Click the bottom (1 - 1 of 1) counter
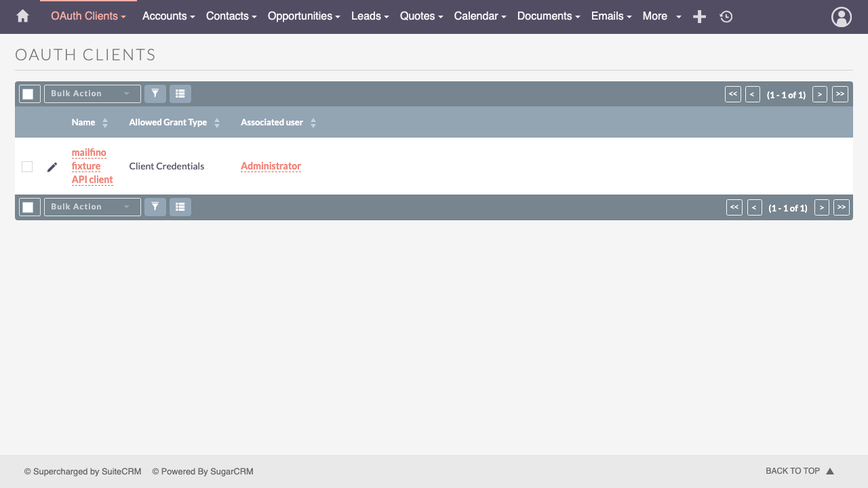 [x=788, y=208]
